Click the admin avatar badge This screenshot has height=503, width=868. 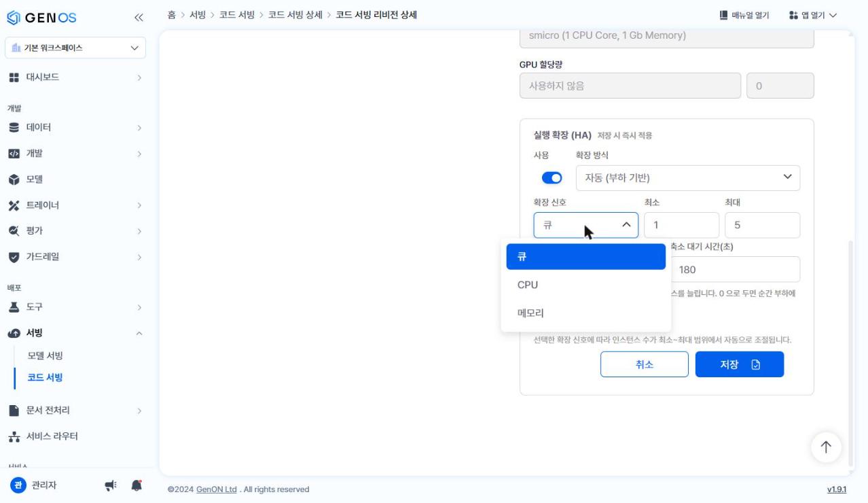(x=18, y=485)
